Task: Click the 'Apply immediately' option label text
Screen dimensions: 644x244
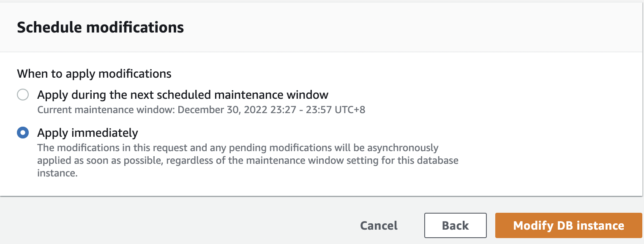Action: pyautogui.click(x=87, y=133)
